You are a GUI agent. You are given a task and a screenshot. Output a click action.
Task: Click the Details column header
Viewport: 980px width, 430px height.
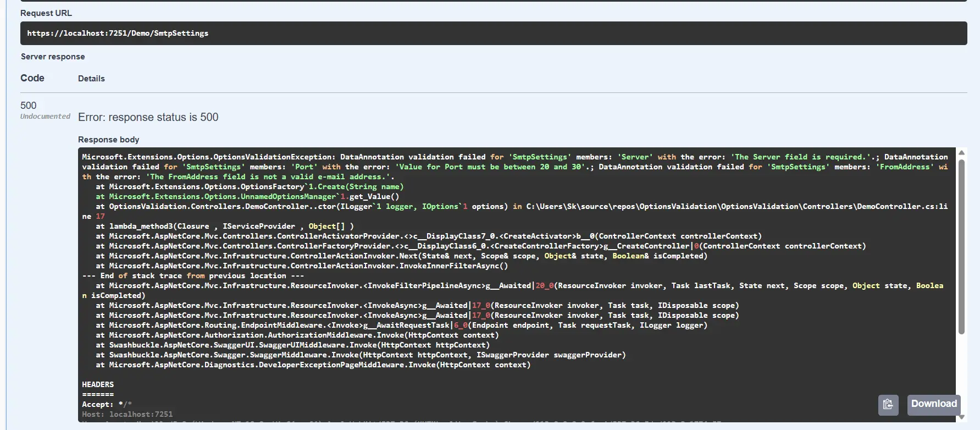coord(91,79)
